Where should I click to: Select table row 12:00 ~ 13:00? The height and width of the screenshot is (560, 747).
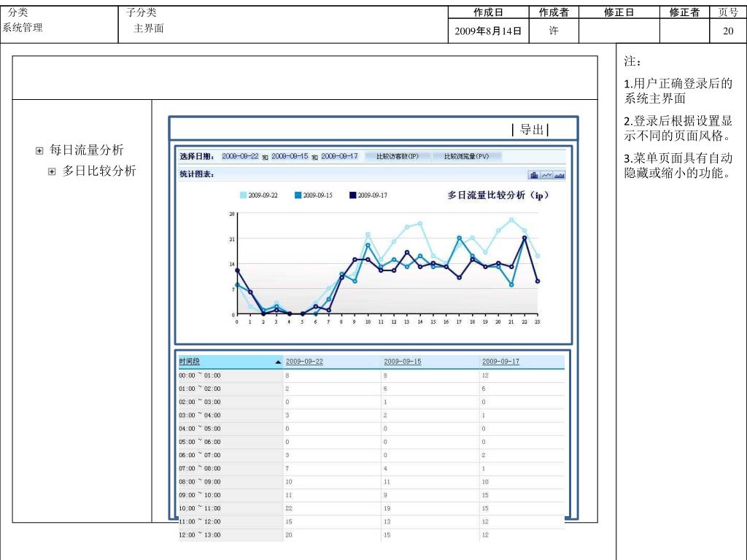[371, 535]
